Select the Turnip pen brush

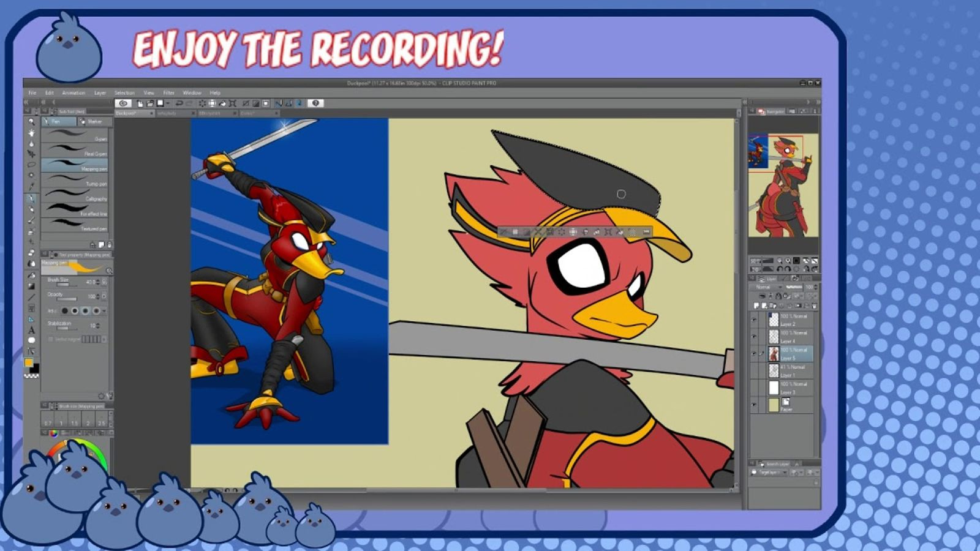[75, 180]
